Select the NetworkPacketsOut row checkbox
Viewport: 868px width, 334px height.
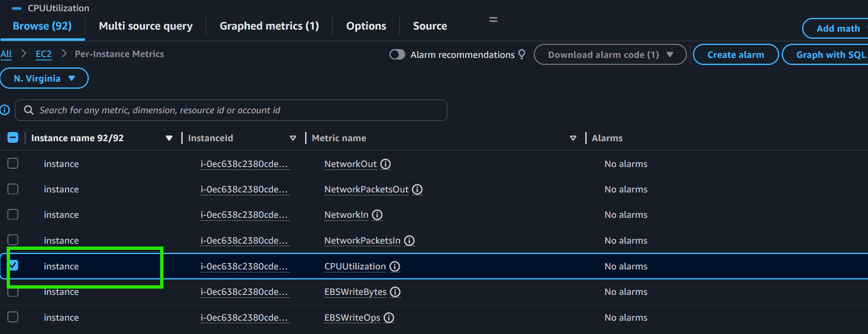(13, 189)
